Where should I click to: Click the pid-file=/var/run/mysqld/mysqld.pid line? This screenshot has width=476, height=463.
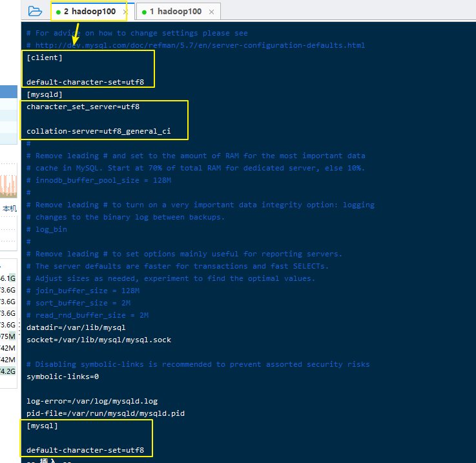[105, 413]
